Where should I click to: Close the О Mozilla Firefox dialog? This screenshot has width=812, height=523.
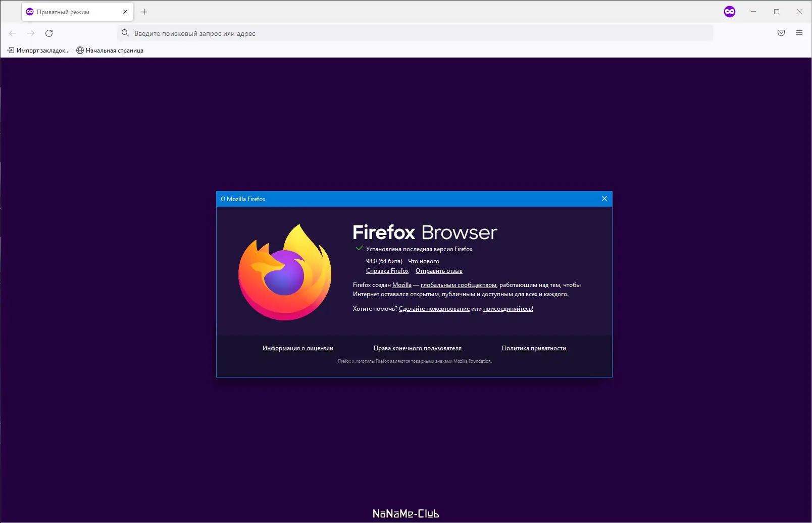(604, 199)
